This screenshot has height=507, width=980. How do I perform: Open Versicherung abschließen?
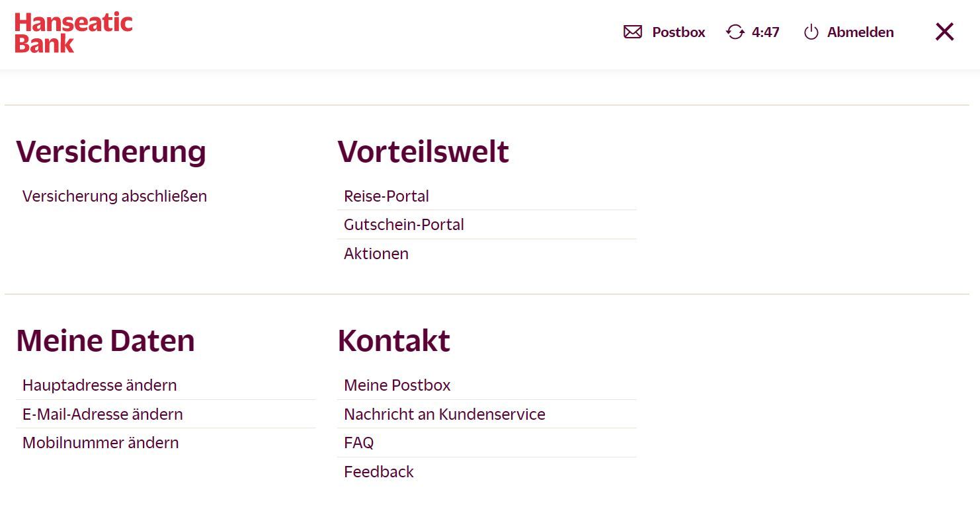click(x=114, y=196)
